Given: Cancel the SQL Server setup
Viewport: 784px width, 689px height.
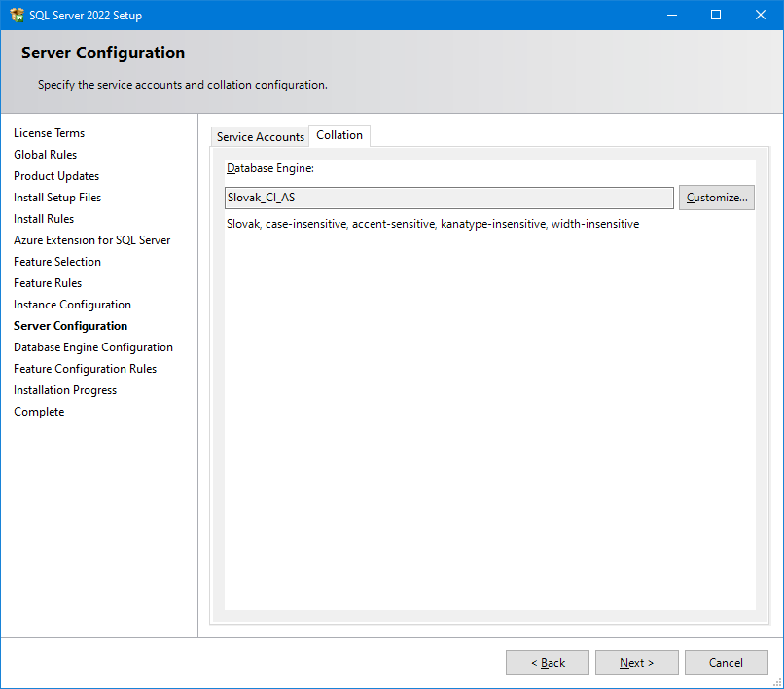Looking at the screenshot, I should click(726, 663).
